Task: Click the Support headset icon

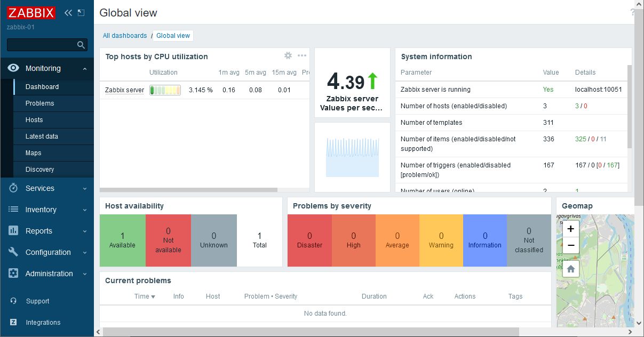Action: [13, 301]
